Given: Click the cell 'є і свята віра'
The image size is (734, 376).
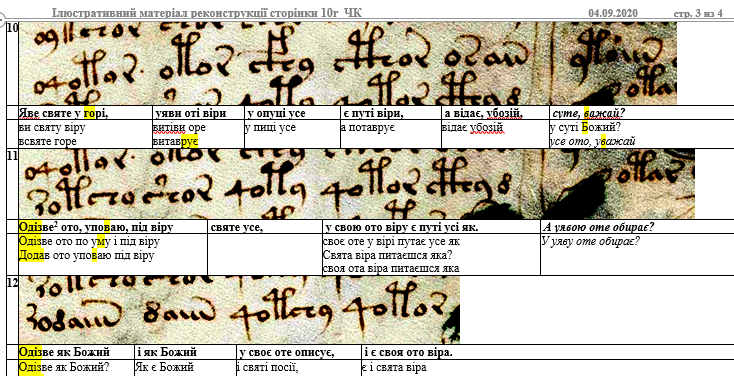Looking at the screenshot, I should point(548,368).
